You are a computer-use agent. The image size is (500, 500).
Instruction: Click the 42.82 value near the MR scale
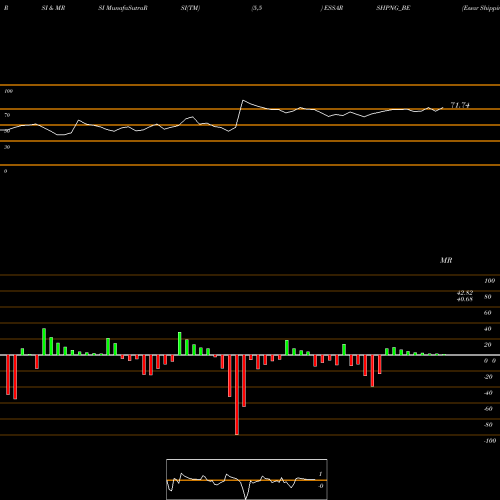tap(465, 293)
